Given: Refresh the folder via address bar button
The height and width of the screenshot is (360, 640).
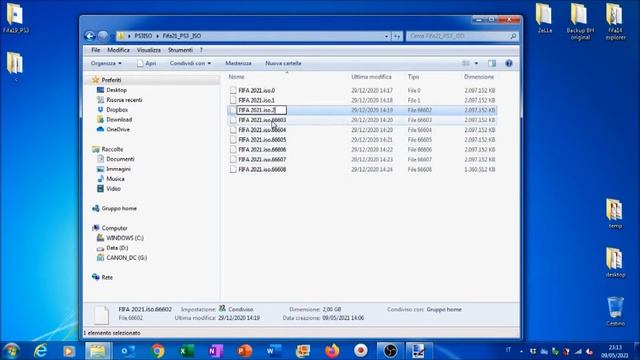Looking at the screenshot, I should pyautogui.click(x=397, y=36).
